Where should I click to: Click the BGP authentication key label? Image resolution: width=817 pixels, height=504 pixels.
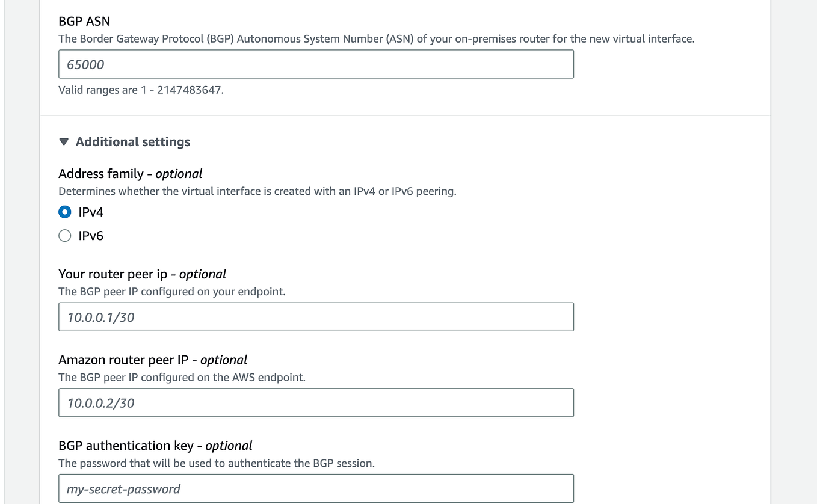pyautogui.click(x=154, y=446)
